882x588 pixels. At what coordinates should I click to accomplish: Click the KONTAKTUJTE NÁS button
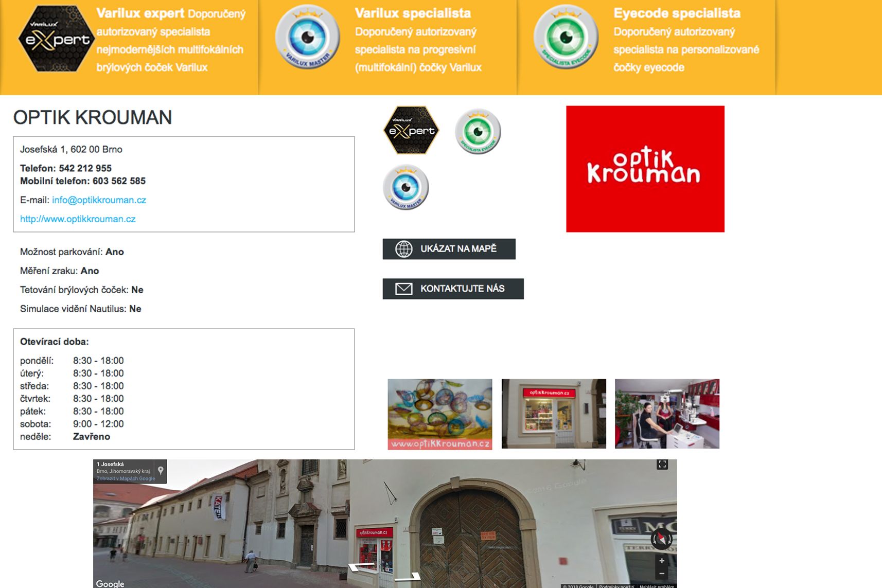453,289
